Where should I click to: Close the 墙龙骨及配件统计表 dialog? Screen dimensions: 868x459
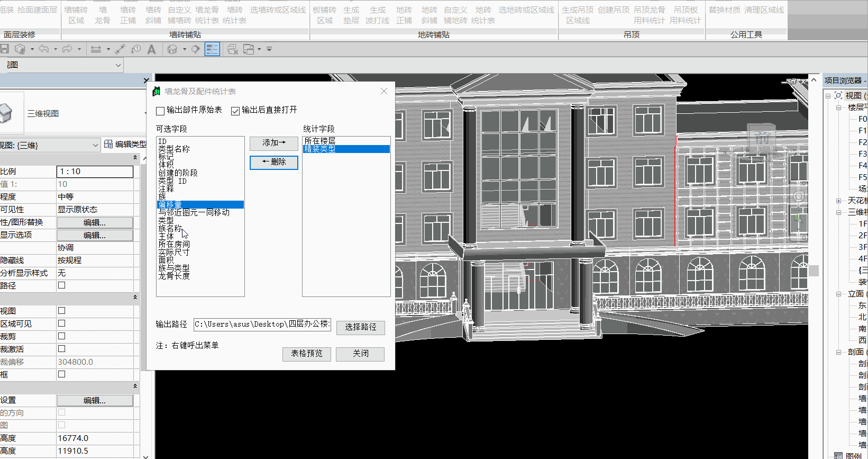coord(384,91)
